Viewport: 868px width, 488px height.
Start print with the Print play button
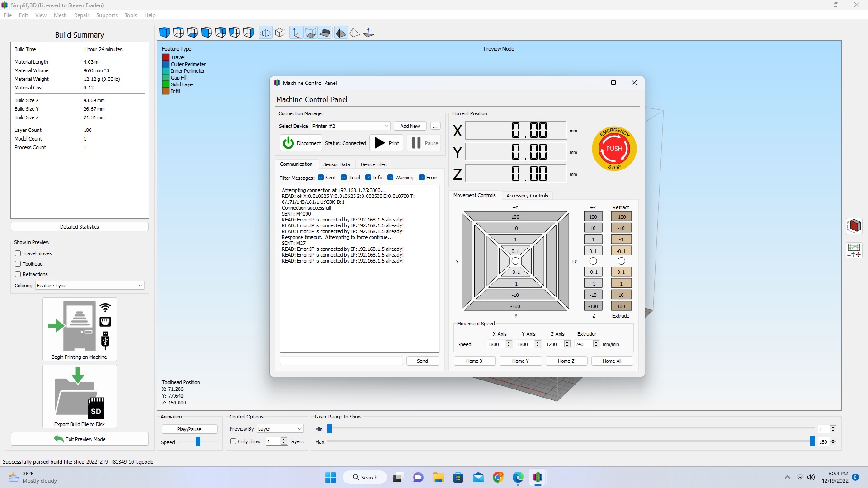pos(387,143)
